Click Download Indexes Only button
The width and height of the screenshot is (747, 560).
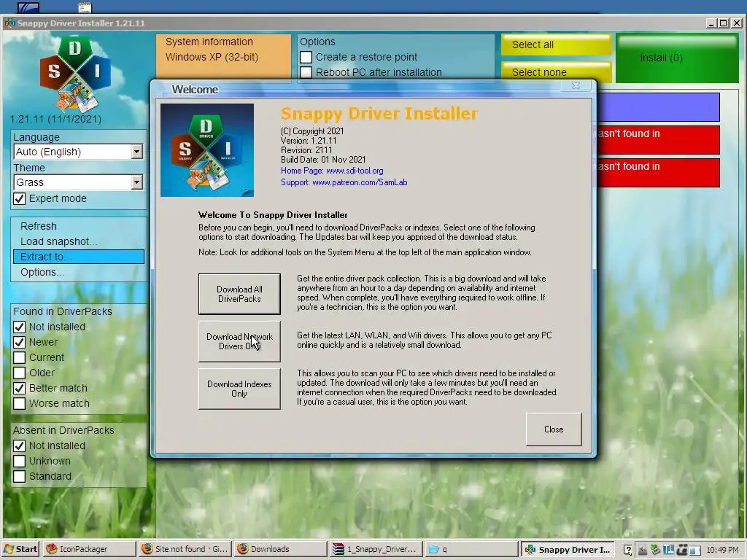click(239, 389)
